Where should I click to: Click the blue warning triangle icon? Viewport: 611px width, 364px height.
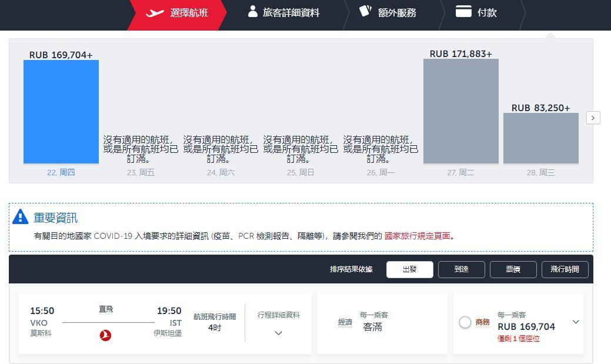(21, 217)
